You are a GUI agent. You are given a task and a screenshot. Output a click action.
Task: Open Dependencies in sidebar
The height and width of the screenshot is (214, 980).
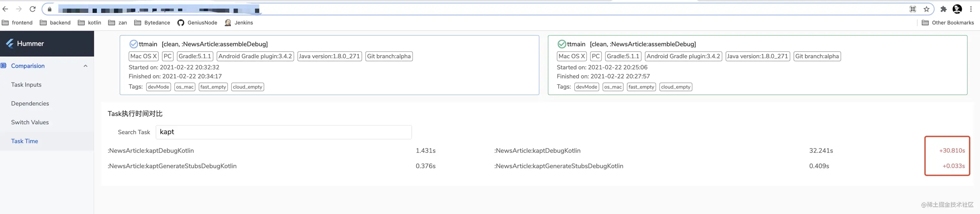click(x=30, y=104)
